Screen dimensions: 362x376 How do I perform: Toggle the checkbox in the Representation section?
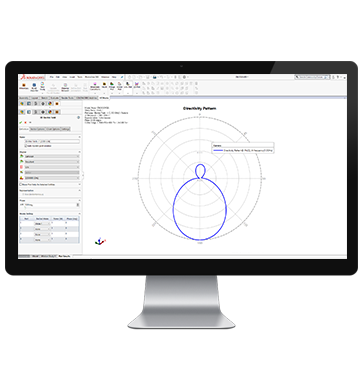click(23, 194)
